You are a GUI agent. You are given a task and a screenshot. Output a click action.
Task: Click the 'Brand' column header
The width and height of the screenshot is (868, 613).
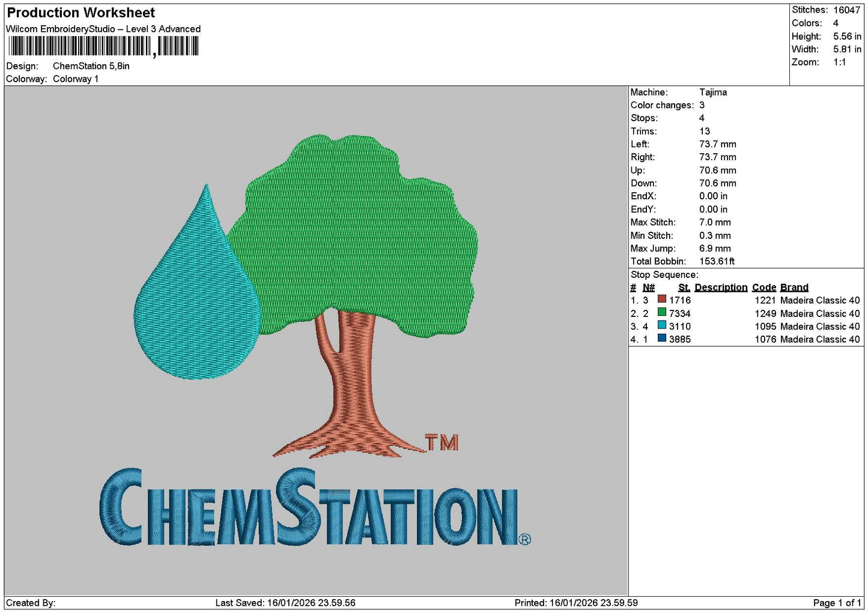click(794, 288)
